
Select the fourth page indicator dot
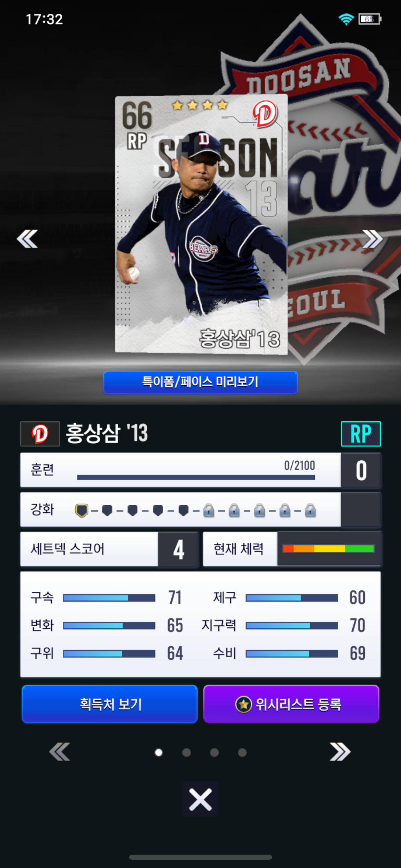point(242,752)
